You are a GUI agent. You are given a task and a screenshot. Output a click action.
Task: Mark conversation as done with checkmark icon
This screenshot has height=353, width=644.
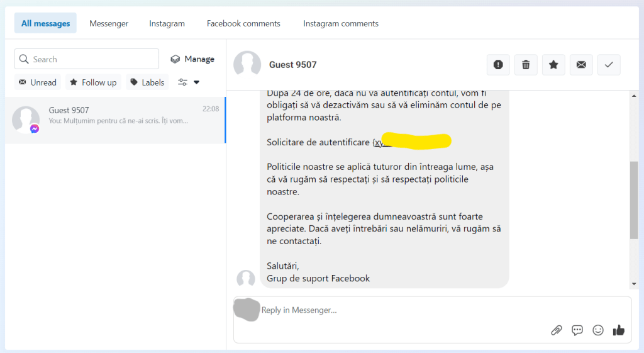(x=609, y=65)
